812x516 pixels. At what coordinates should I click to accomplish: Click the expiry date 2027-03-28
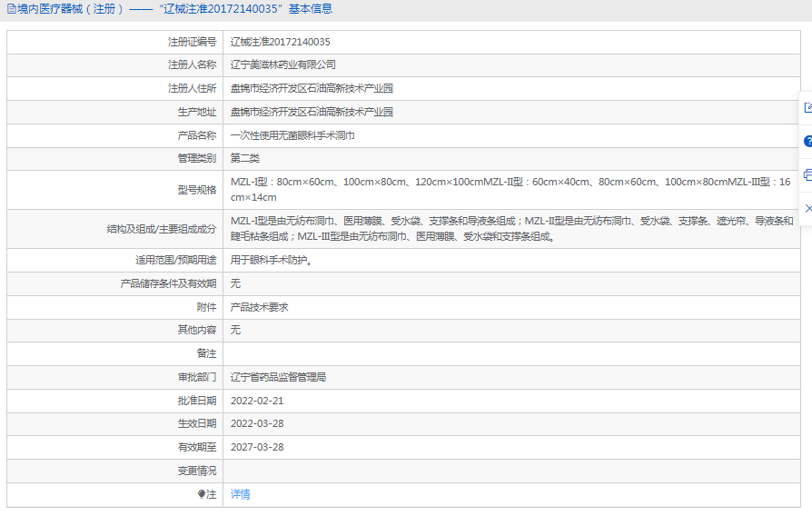257,447
